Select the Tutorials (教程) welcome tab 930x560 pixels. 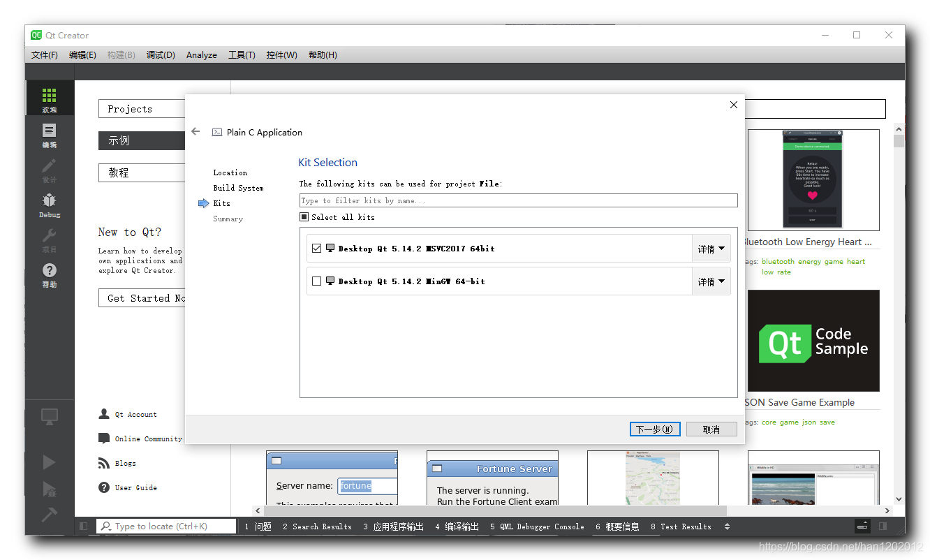(x=142, y=172)
